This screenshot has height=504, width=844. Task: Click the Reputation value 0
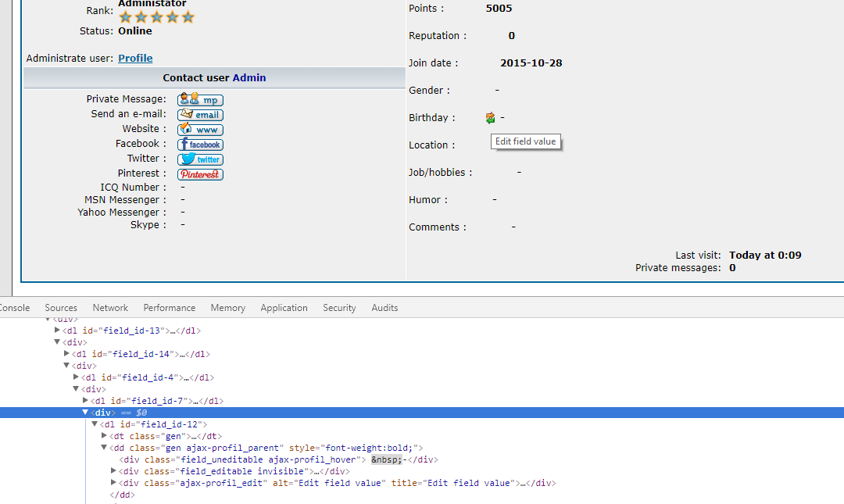(x=511, y=35)
